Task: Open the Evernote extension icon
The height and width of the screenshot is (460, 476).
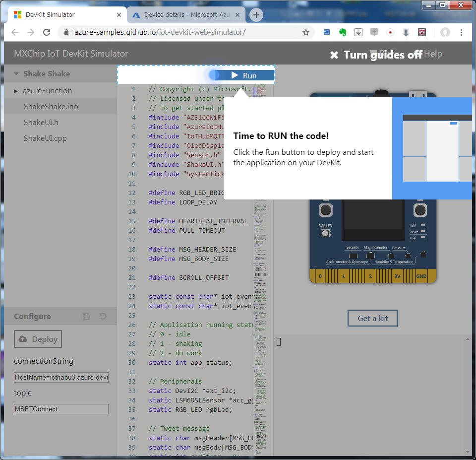Action: point(342,32)
